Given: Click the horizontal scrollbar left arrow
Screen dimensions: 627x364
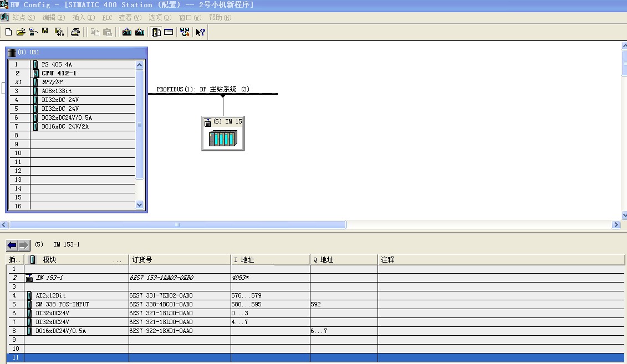Looking at the screenshot, I should pyautogui.click(x=3, y=225).
